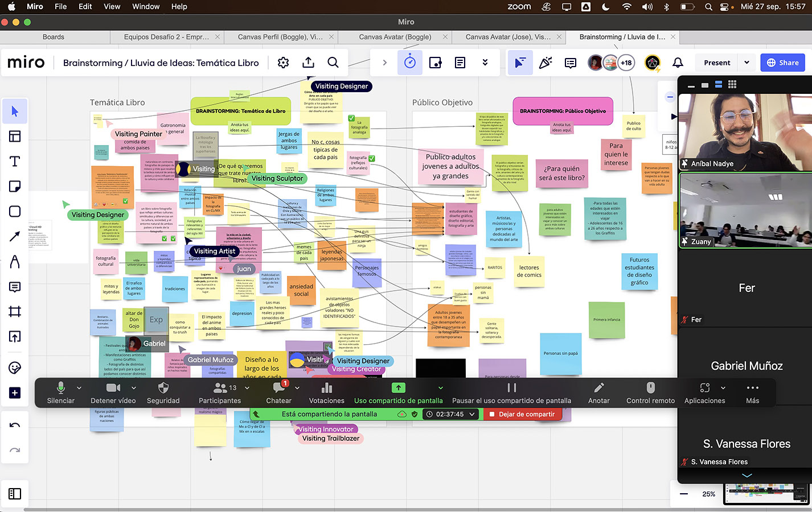Expand the share timer 02:37:45 dropdown
This screenshot has width=812, height=512.
[472, 414]
